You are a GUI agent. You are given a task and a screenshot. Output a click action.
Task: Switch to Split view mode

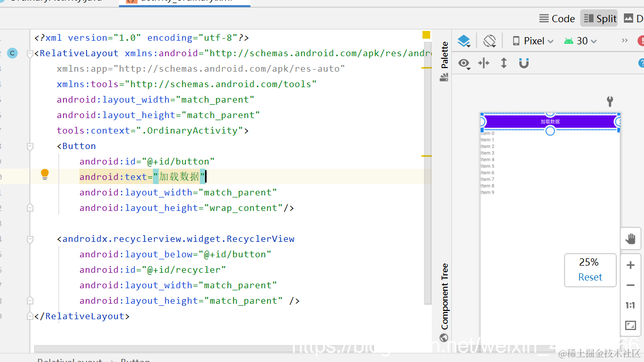(600, 19)
